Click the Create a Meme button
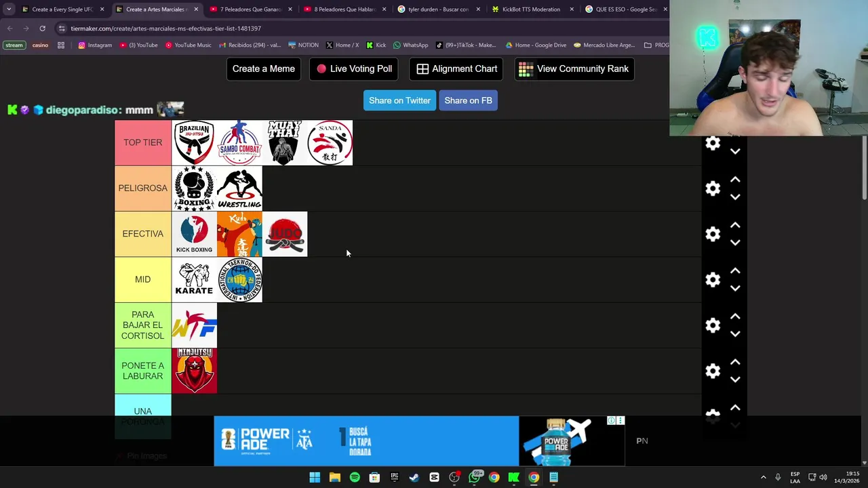 (264, 68)
